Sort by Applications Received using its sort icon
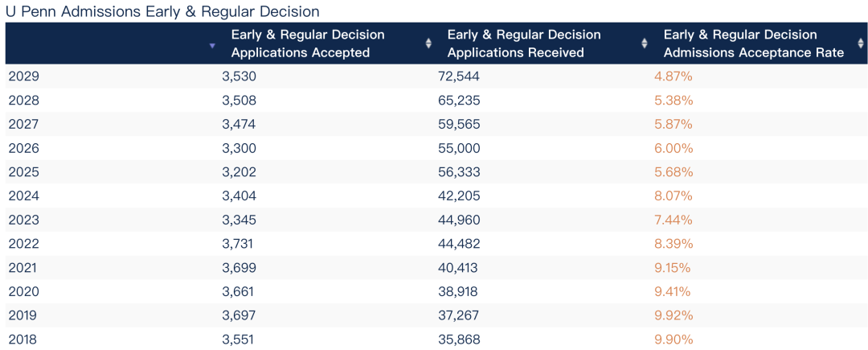The image size is (868, 350). [645, 43]
